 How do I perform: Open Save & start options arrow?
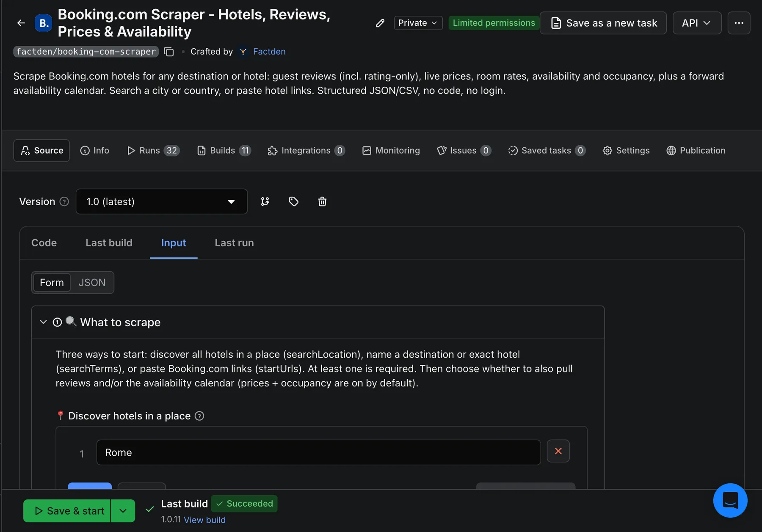coord(123,511)
